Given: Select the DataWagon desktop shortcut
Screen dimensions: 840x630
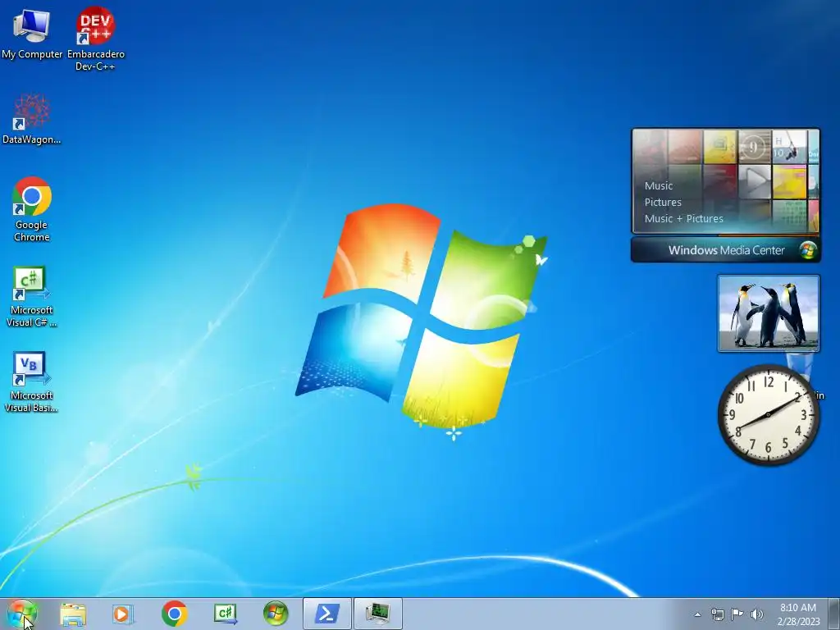Looking at the screenshot, I should pyautogui.click(x=32, y=119).
